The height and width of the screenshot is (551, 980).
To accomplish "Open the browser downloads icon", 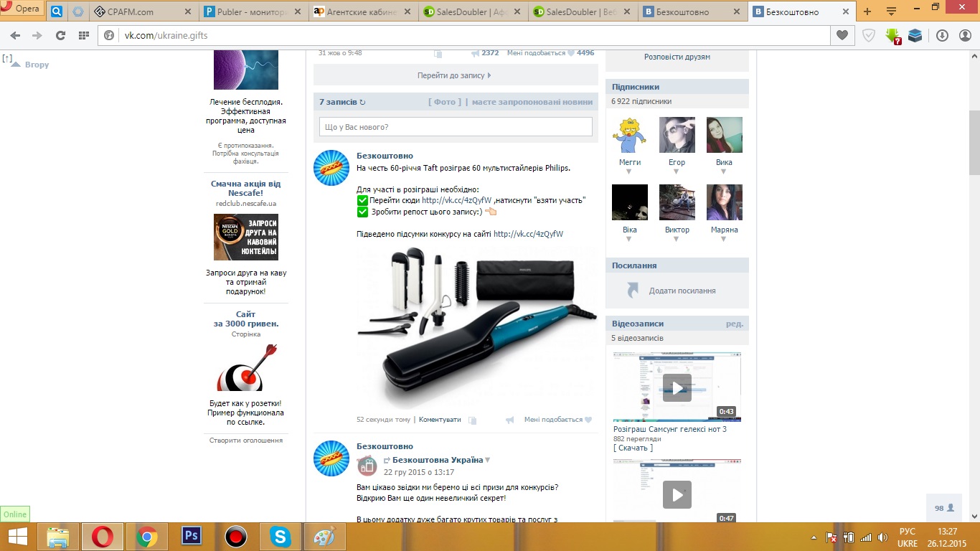I will coord(942,35).
